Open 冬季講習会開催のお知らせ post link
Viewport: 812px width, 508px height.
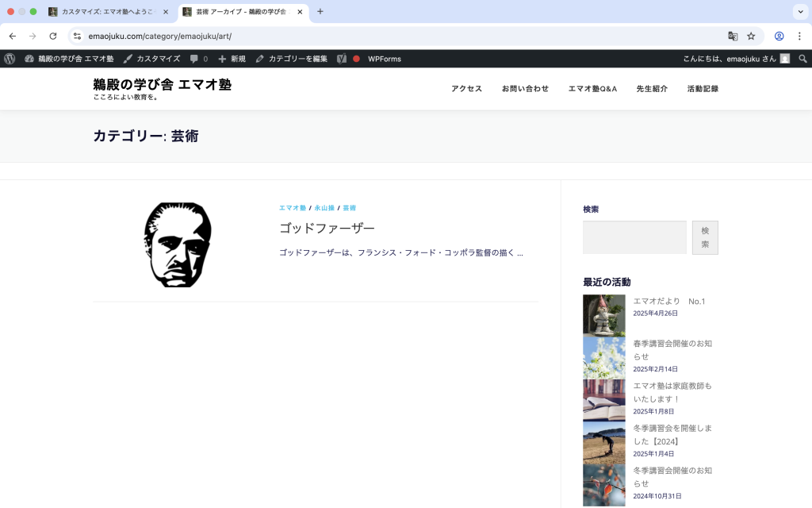click(672, 477)
